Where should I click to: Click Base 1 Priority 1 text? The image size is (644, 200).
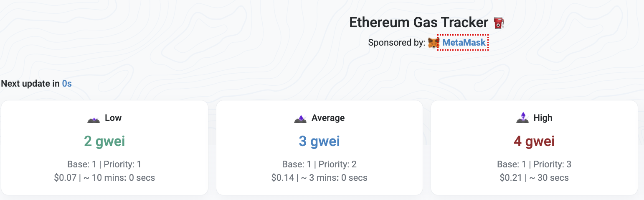[x=104, y=164]
